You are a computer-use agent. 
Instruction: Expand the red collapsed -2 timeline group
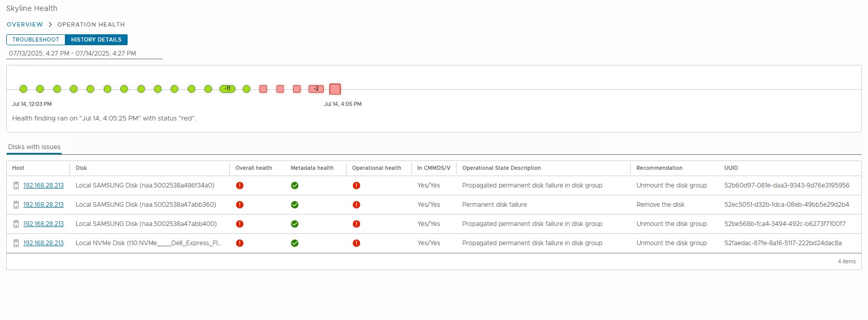pos(316,89)
